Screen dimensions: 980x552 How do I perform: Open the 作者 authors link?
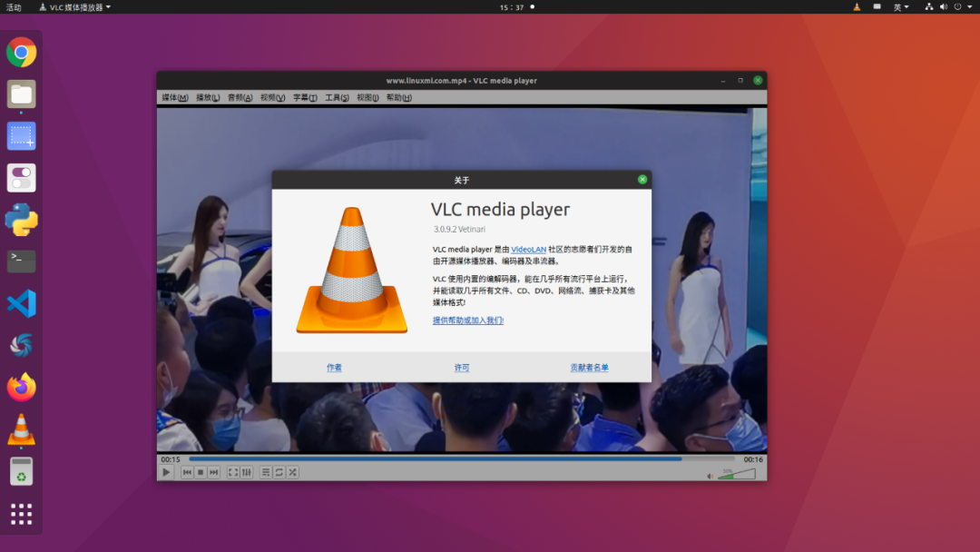click(x=334, y=368)
